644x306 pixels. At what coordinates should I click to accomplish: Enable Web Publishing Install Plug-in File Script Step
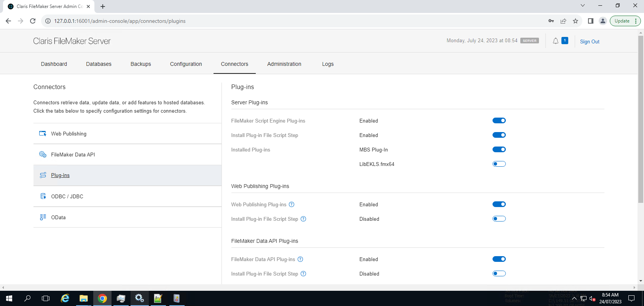pyautogui.click(x=499, y=219)
